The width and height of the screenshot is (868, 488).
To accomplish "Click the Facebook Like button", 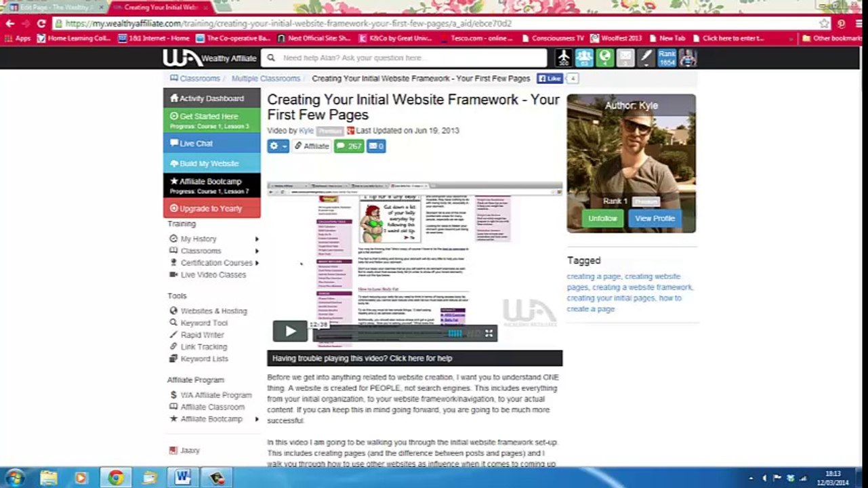I will pyautogui.click(x=550, y=79).
